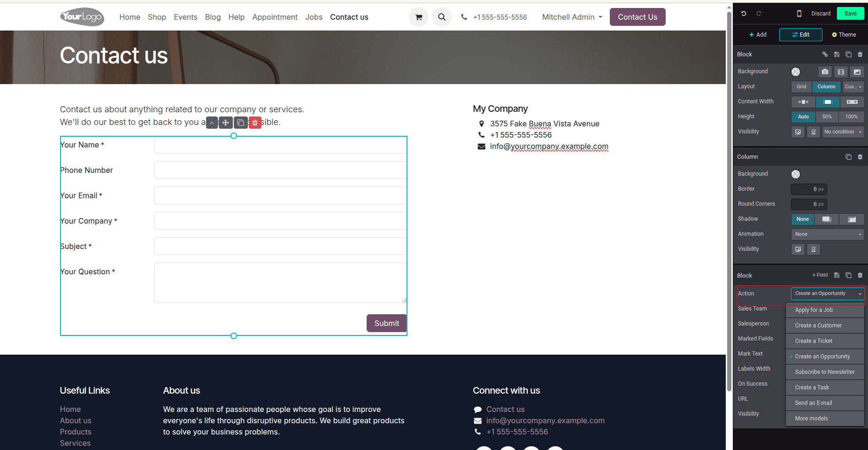This screenshot has height=450, width=868.
Task: Delete the top Block via trash icon
Action: point(860,54)
